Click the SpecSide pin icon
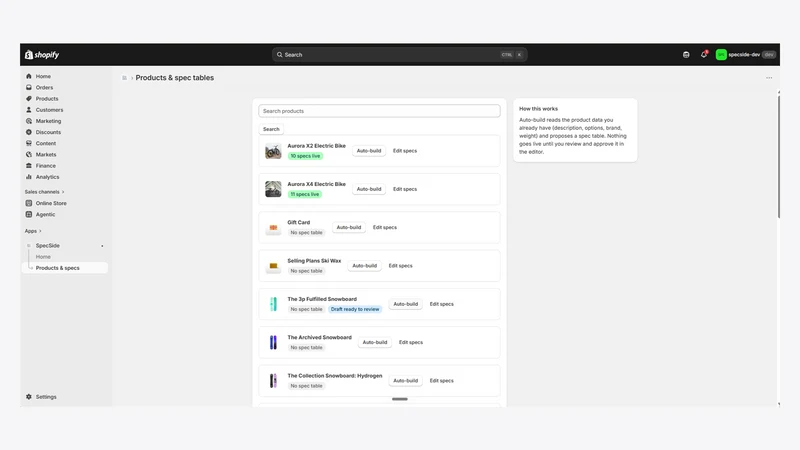The image size is (800, 450). tap(102, 246)
